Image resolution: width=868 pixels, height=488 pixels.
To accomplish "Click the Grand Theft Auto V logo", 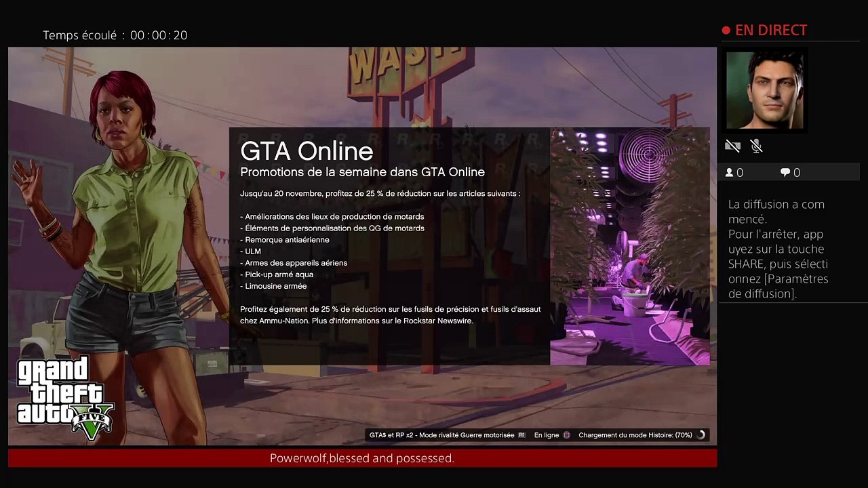I will pos(65,399).
